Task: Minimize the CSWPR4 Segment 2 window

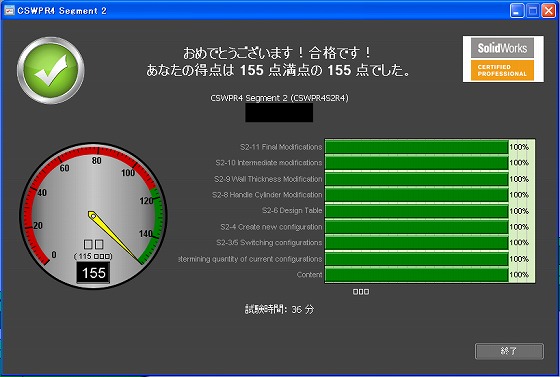Action: pyautogui.click(x=517, y=11)
